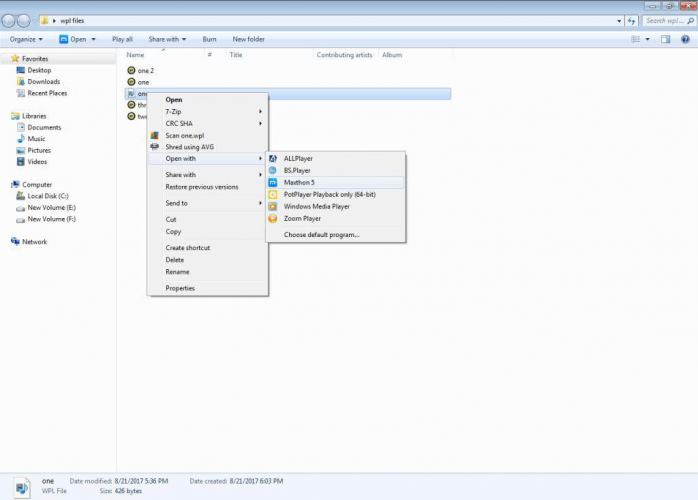Viewport: 698px width, 500px height.
Task: Expand the 7-Zip submenu
Action: [x=208, y=112]
